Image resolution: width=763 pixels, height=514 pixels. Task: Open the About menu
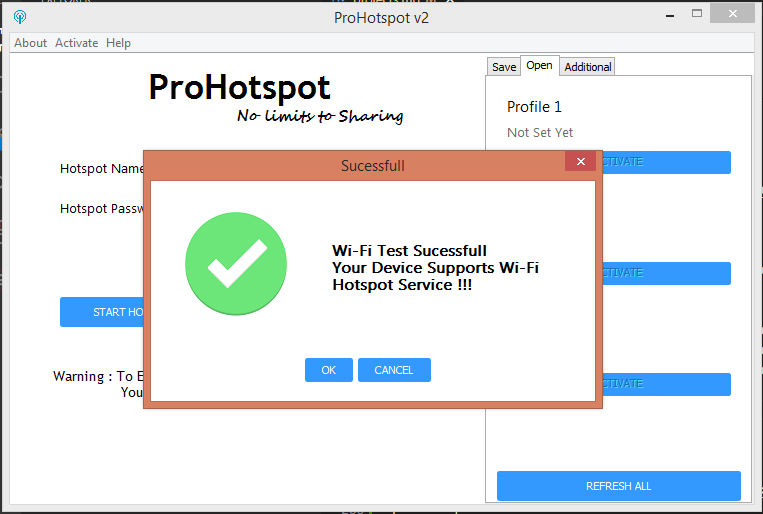pyautogui.click(x=30, y=43)
